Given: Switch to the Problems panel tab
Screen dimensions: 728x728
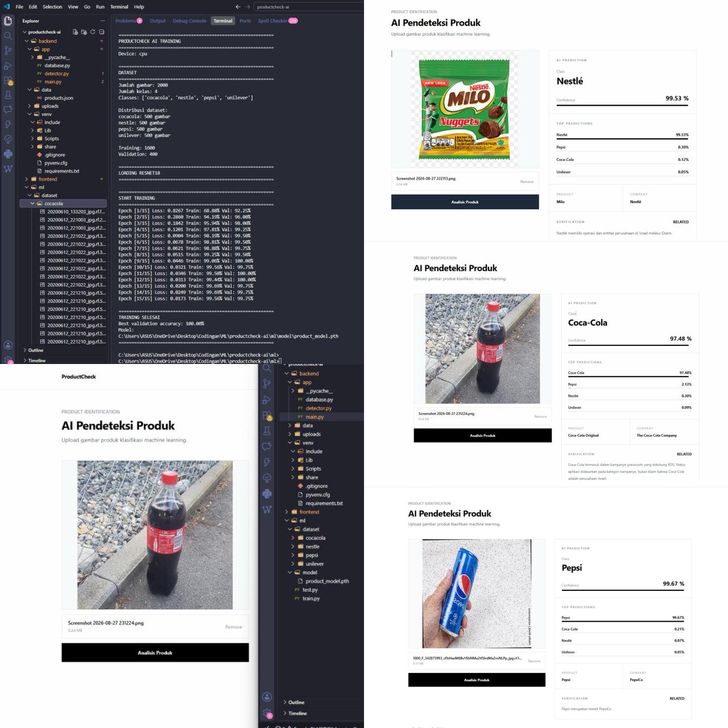Looking at the screenshot, I should click(x=129, y=21).
